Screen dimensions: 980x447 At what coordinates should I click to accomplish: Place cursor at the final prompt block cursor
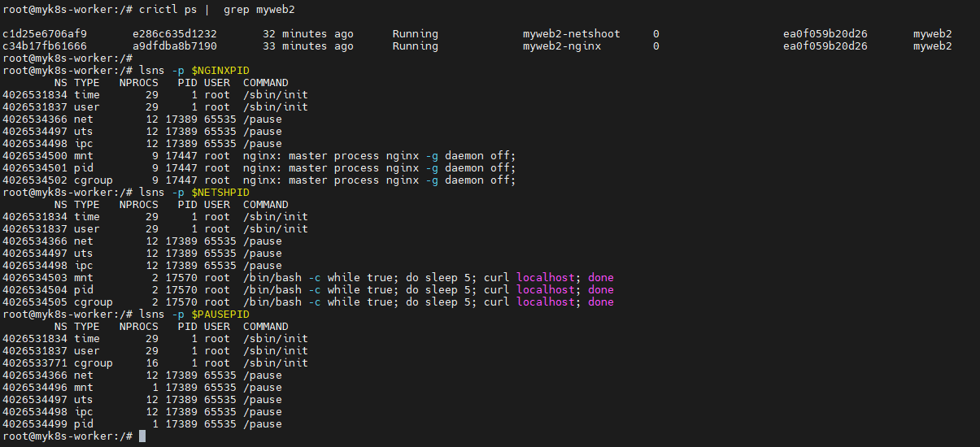pyautogui.click(x=142, y=436)
